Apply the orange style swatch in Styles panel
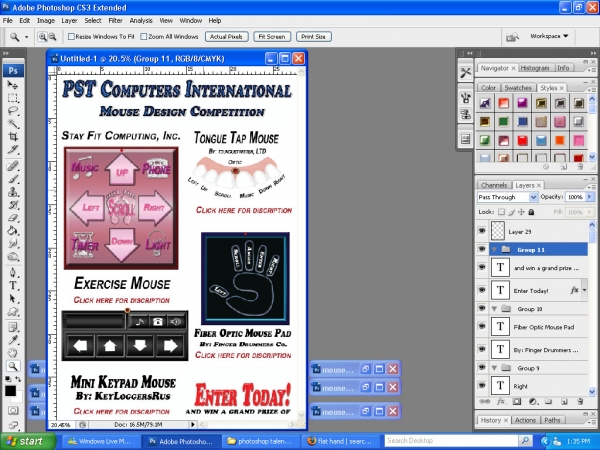 pos(560,140)
